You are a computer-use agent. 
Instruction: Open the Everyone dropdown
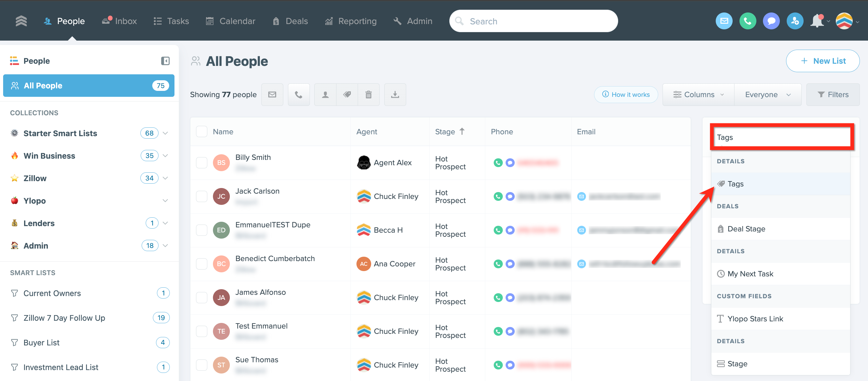[x=768, y=95]
